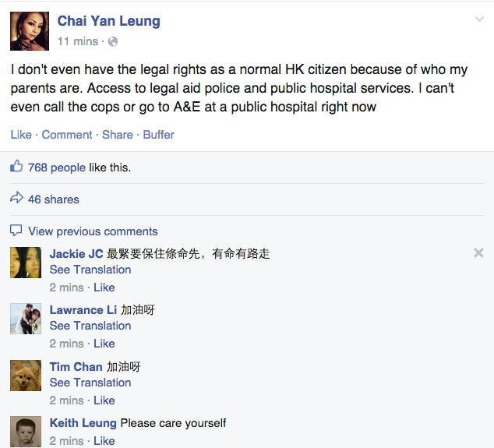Click the 11 mins post timestamp

78,41
